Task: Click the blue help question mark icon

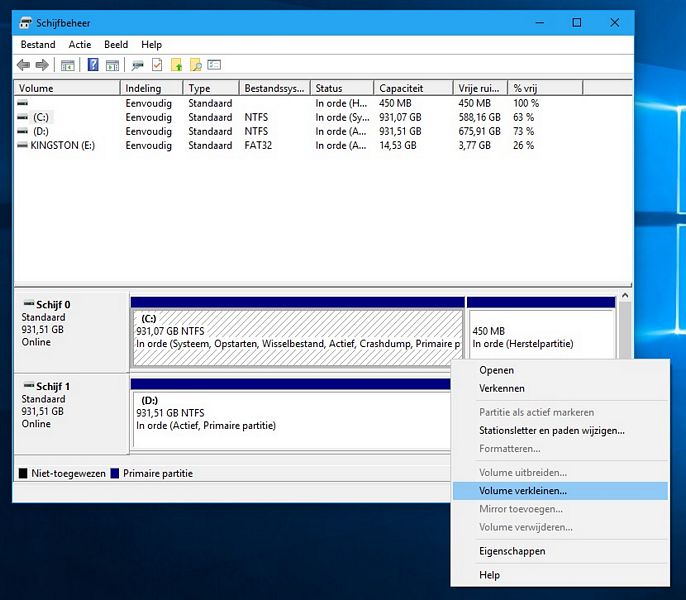Action: (x=93, y=65)
